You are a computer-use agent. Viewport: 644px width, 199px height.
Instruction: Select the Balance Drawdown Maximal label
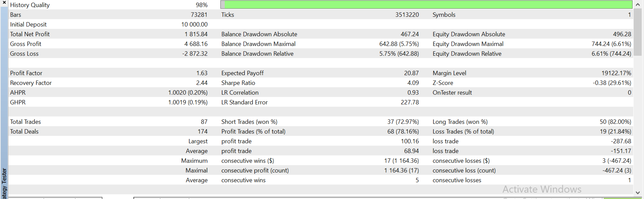click(x=258, y=44)
